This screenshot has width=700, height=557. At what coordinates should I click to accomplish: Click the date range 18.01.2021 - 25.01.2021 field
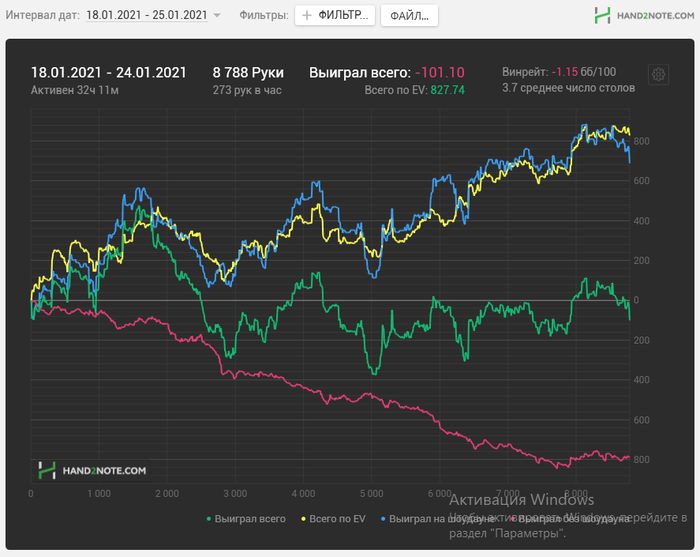click(147, 15)
